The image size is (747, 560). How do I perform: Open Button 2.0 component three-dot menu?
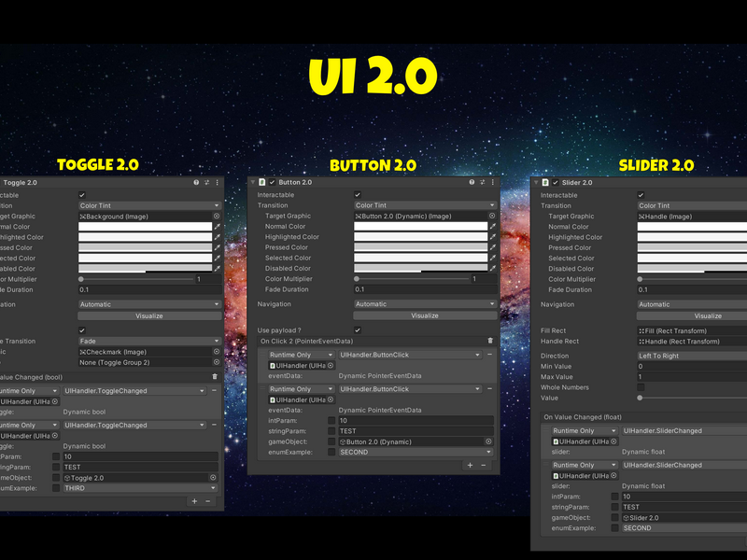pyautogui.click(x=493, y=182)
